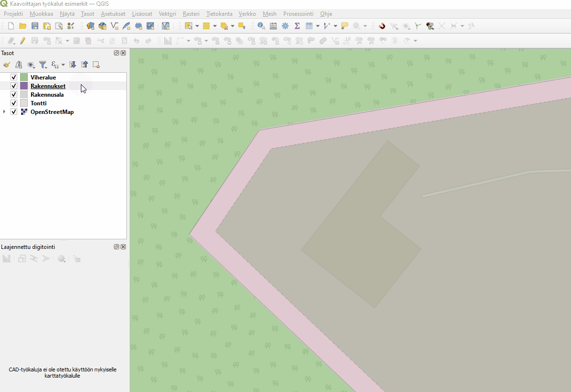Expand the OpenStreetMap layer tree arrow
Viewport: 571px width, 392px height.
(x=4, y=112)
